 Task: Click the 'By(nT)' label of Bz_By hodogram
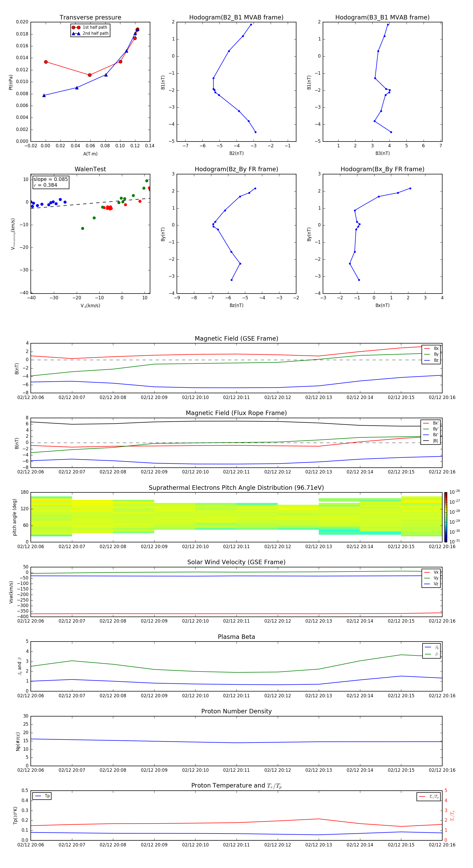[x=163, y=234]
